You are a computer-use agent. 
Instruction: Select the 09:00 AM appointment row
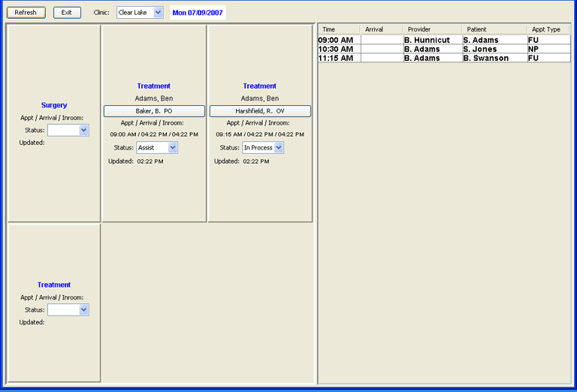pos(338,40)
